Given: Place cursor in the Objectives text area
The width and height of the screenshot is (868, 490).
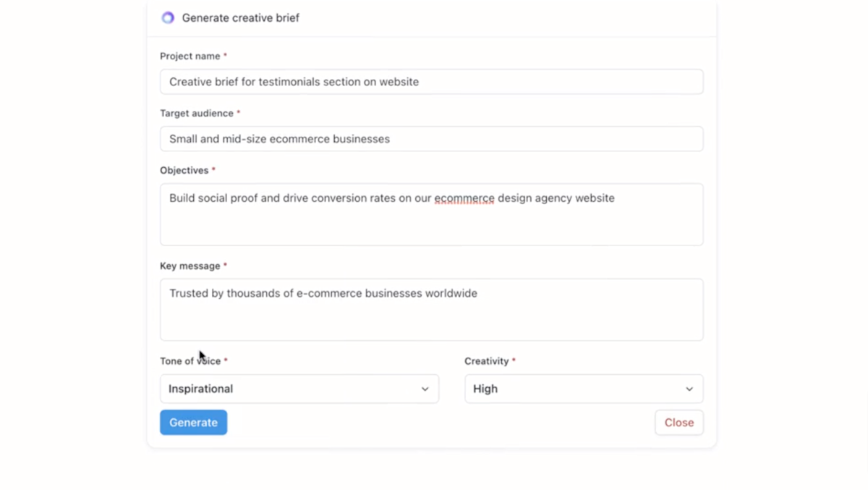Looking at the screenshot, I should [x=431, y=214].
